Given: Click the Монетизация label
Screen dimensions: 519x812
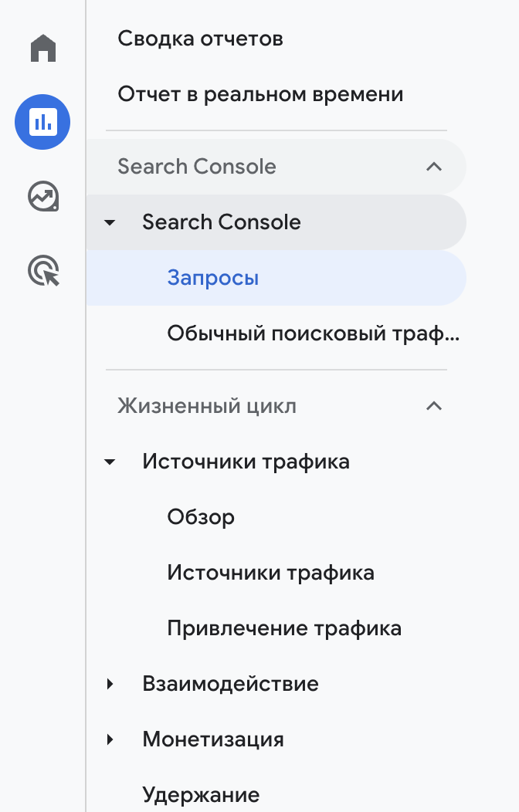Looking at the screenshot, I should [x=213, y=739].
